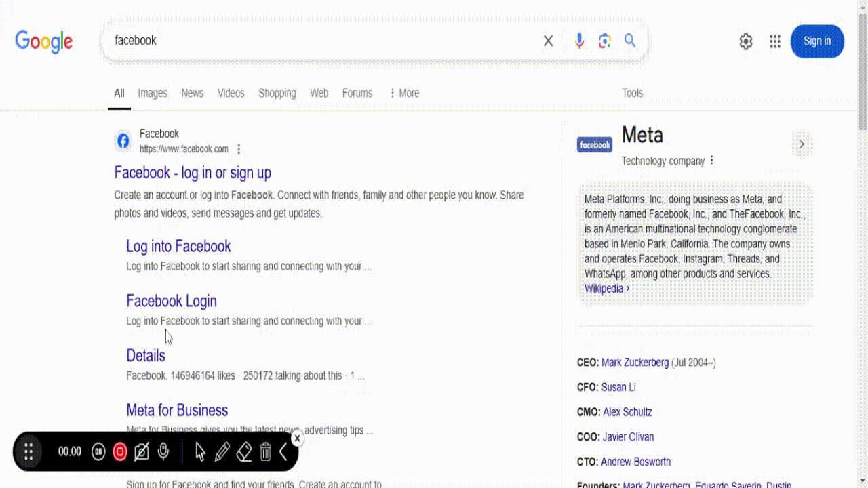Expand the Meta panel with right chevron

click(x=802, y=144)
